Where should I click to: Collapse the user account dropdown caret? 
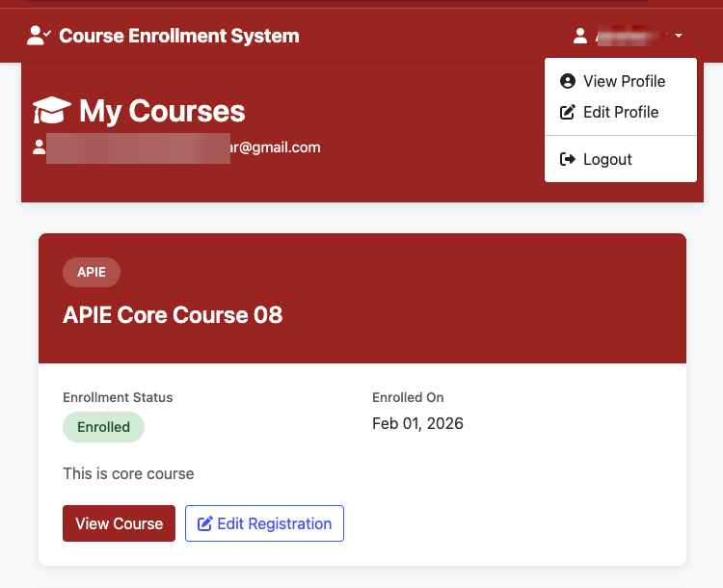coord(679,36)
